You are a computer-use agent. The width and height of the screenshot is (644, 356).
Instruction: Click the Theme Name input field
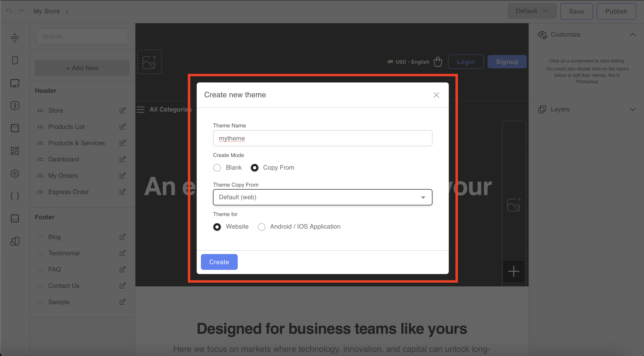click(322, 138)
